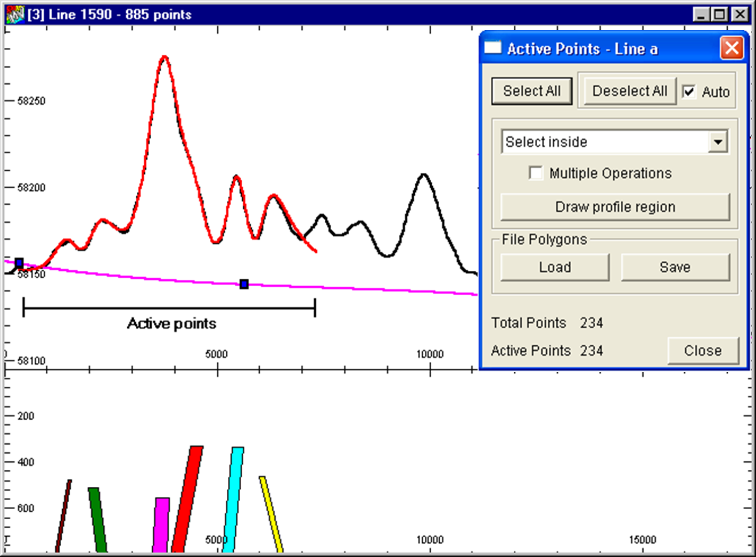The image size is (756, 557).
Task: Select the blue control point near 58150
Action: pos(19,263)
